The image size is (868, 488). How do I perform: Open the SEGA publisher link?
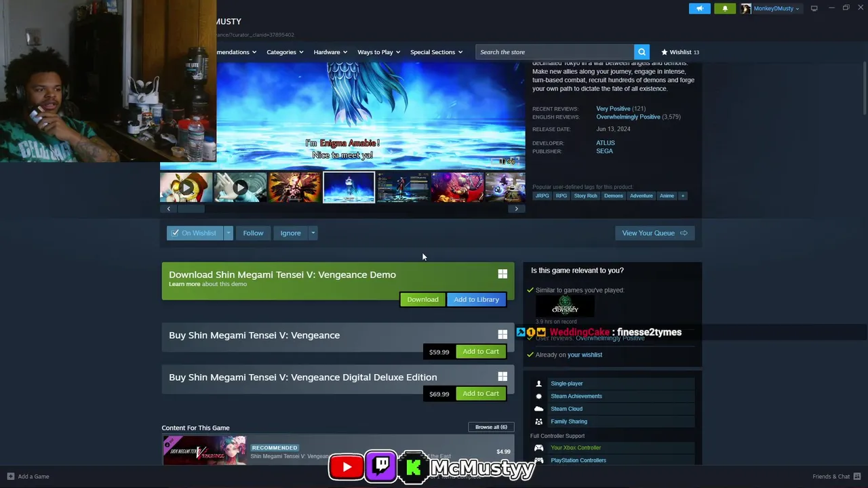pos(604,151)
